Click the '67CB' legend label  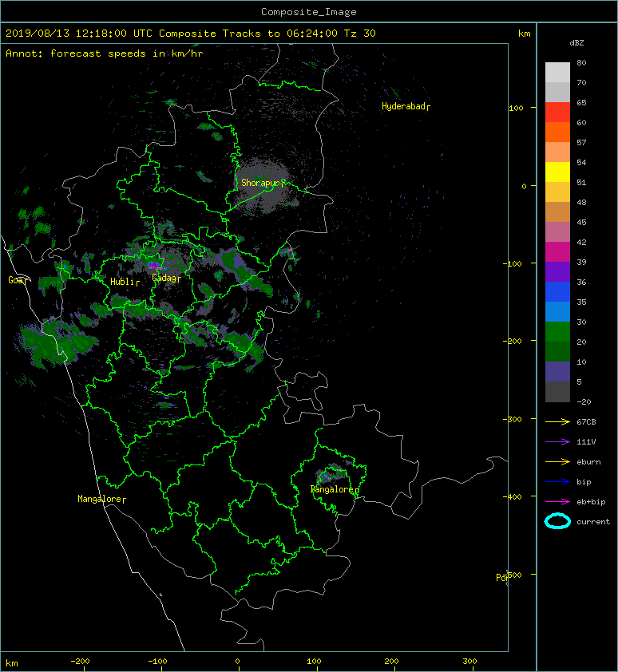586,422
